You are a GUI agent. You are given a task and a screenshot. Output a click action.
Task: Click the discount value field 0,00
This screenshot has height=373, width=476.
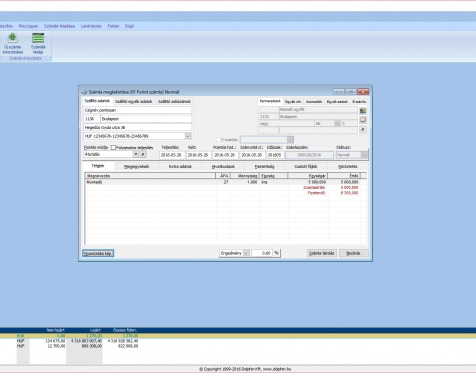coord(261,253)
